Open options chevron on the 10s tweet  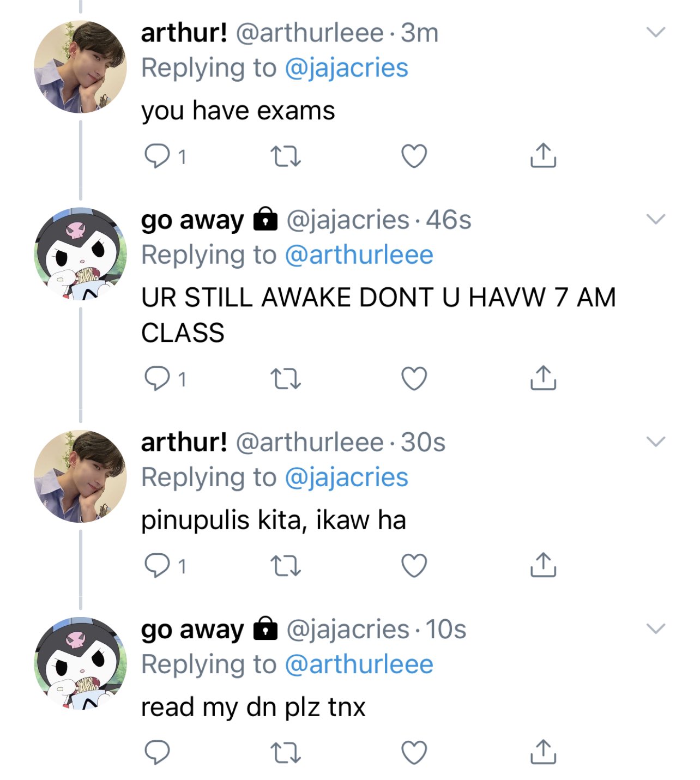pyautogui.click(x=656, y=628)
